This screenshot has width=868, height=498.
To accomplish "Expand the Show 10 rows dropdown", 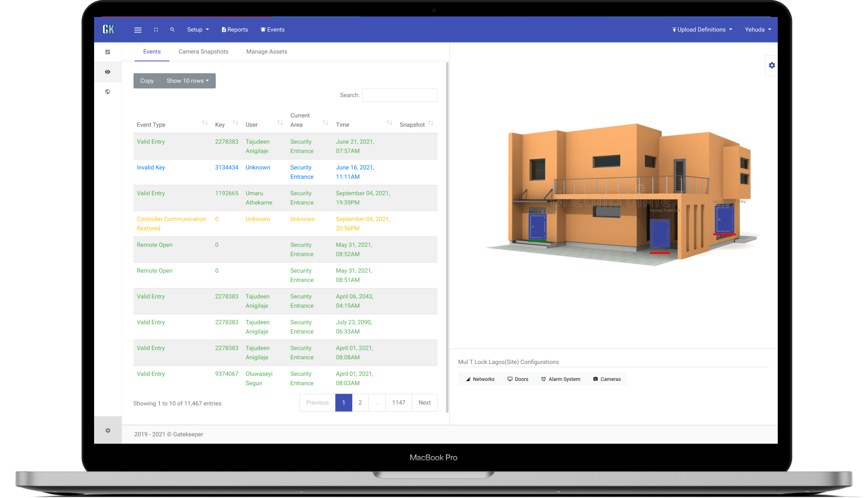I will coord(187,81).
